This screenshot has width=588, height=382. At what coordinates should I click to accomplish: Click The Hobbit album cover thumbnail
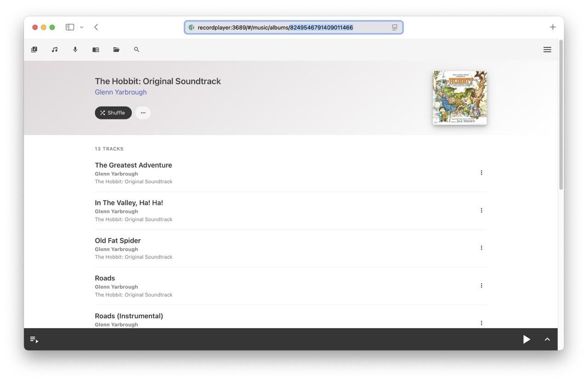point(460,98)
